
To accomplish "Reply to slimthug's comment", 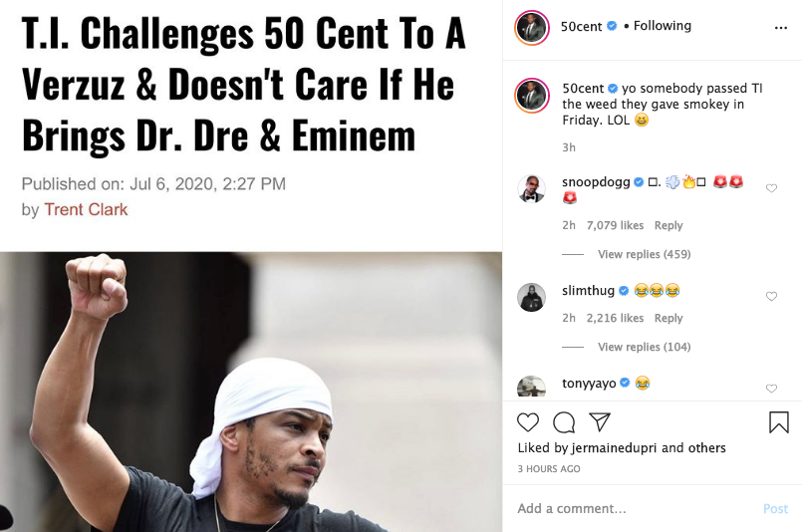I will (668, 318).
